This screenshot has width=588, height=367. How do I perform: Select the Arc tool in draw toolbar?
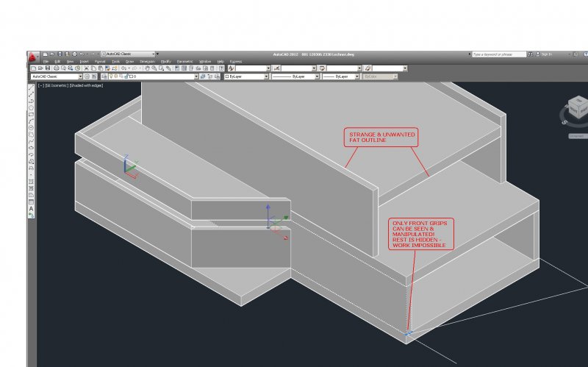[31, 121]
